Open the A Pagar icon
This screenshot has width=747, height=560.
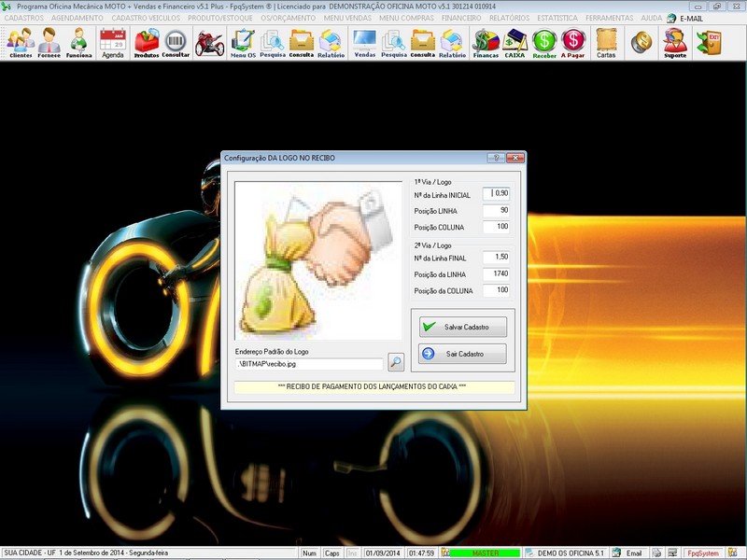pyautogui.click(x=573, y=42)
